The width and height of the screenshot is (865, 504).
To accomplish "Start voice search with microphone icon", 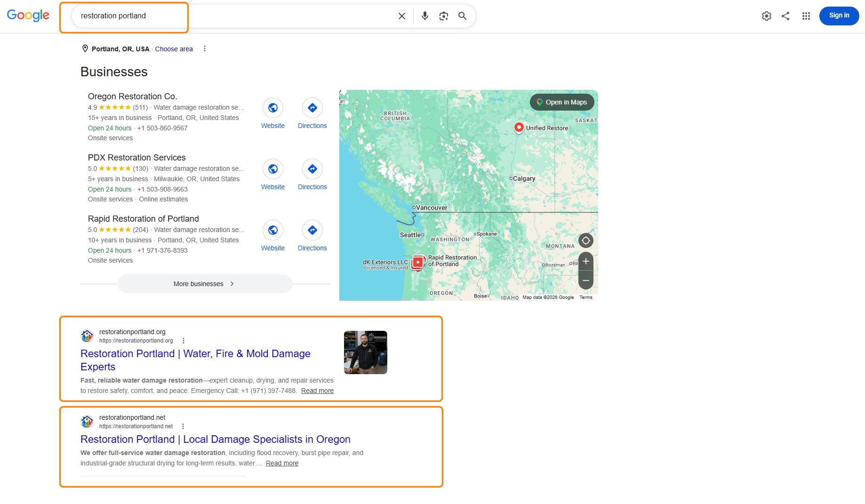I will (x=425, y=16).
